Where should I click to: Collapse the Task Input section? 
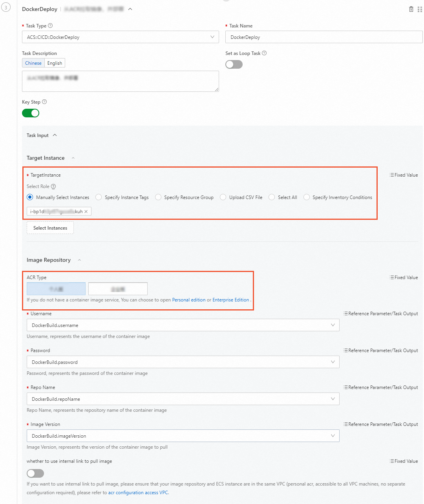coord(55,135)
